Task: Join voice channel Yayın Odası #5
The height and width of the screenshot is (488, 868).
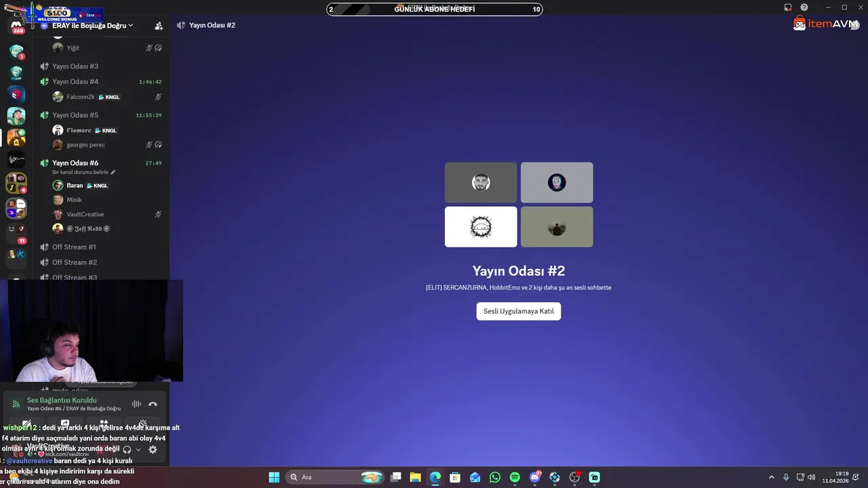Action: click(75, 115)
